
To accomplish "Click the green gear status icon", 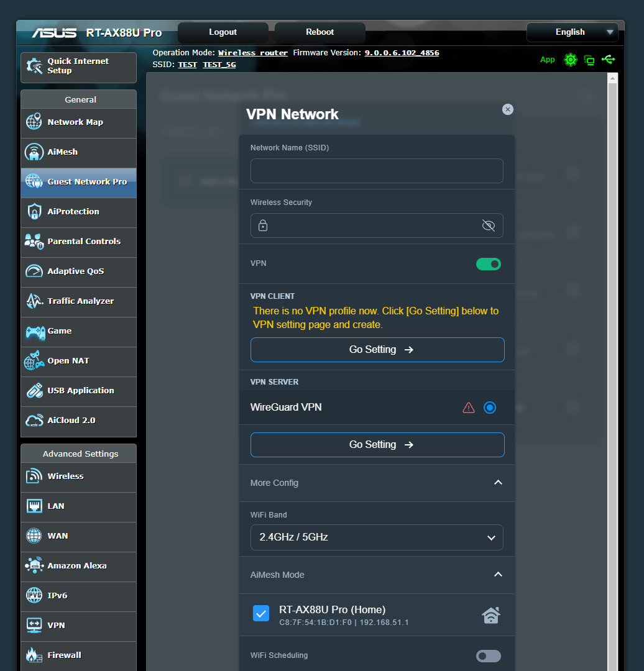I will pos(571,60).
